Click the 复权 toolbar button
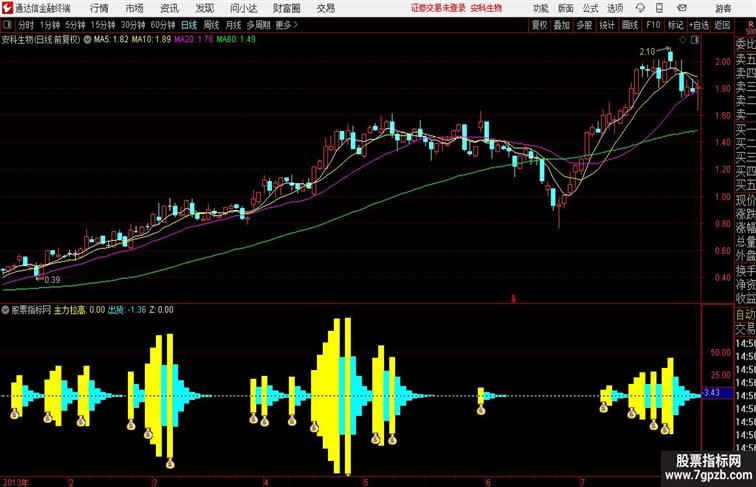 [x=539, y=25]
